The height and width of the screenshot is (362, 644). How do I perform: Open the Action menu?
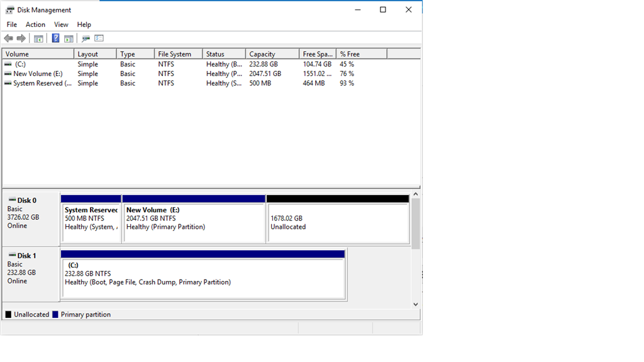coord(35,25)
